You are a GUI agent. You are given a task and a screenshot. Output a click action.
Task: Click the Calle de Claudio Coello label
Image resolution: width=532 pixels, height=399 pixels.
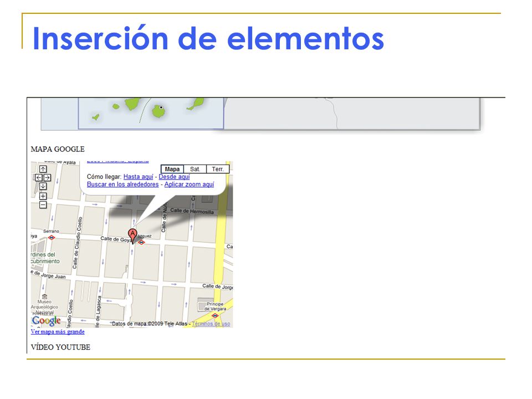(x=78, y=243)
